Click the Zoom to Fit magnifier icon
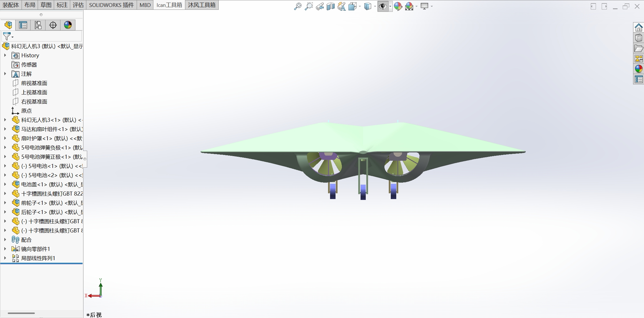The image size is (644, 318). pyautogui.click(x=298, y=6)
